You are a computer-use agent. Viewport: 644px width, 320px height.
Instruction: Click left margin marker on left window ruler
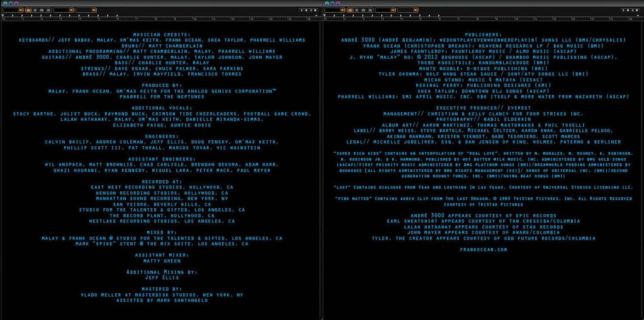pos(3,15)
